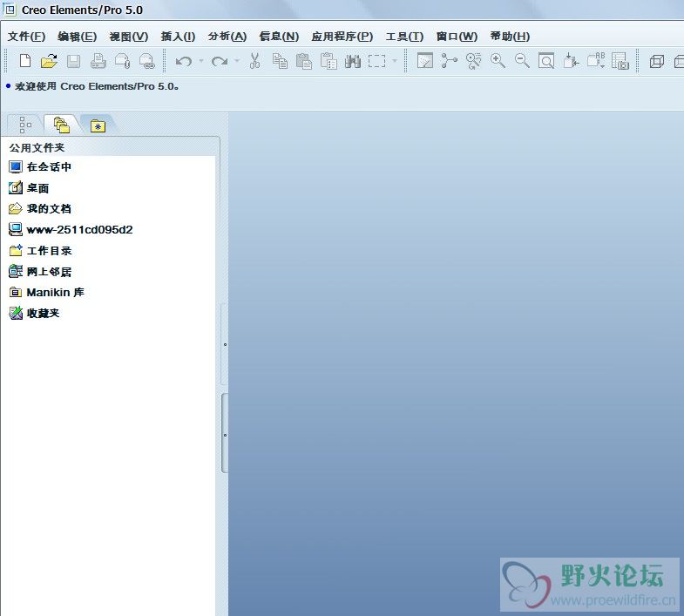
Task: Open the 编辑(E) menu
Action: pos(78,37)
